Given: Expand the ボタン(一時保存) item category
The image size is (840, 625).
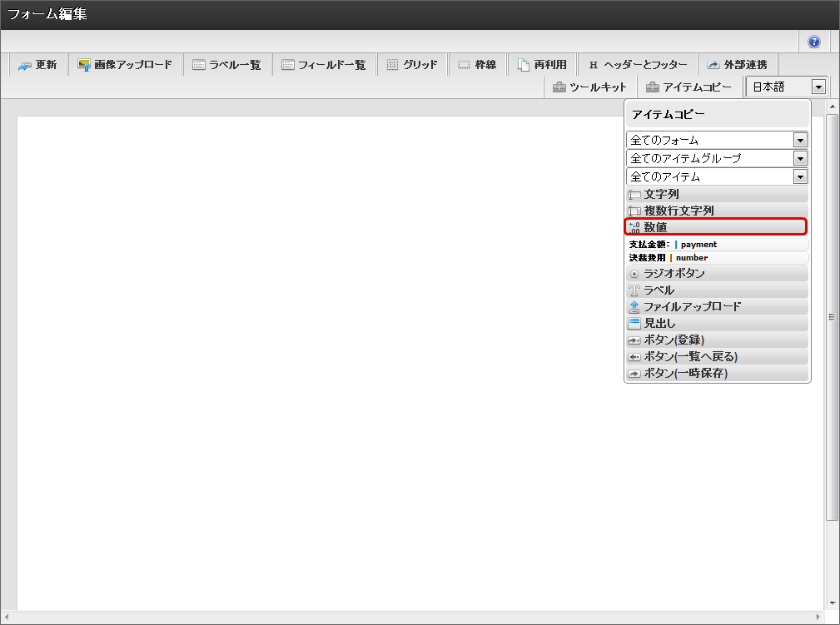Looking at the screenshot, I should click(717, 373).
